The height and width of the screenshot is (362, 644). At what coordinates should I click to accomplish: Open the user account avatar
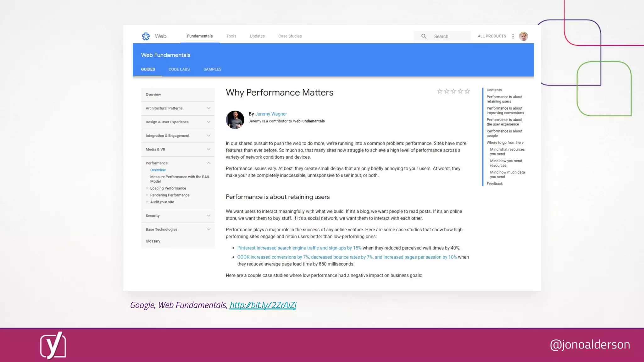[523, 36]
